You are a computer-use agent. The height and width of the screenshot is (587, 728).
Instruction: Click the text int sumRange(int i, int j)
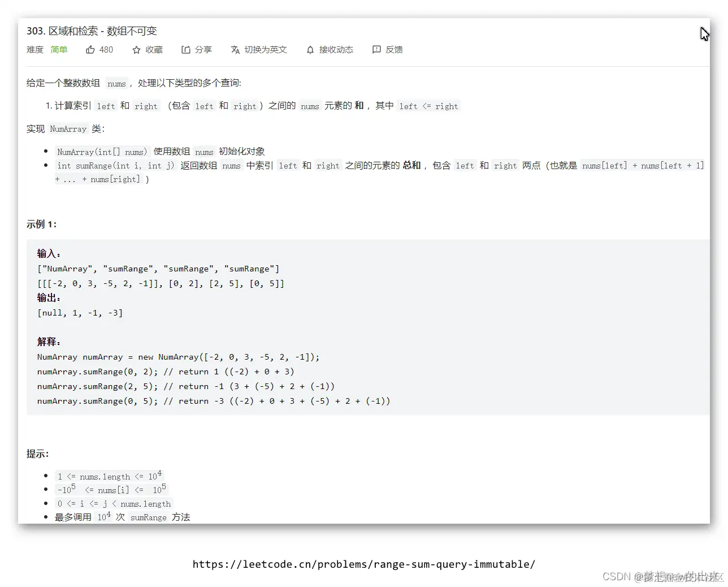click(x=115, y=166)
